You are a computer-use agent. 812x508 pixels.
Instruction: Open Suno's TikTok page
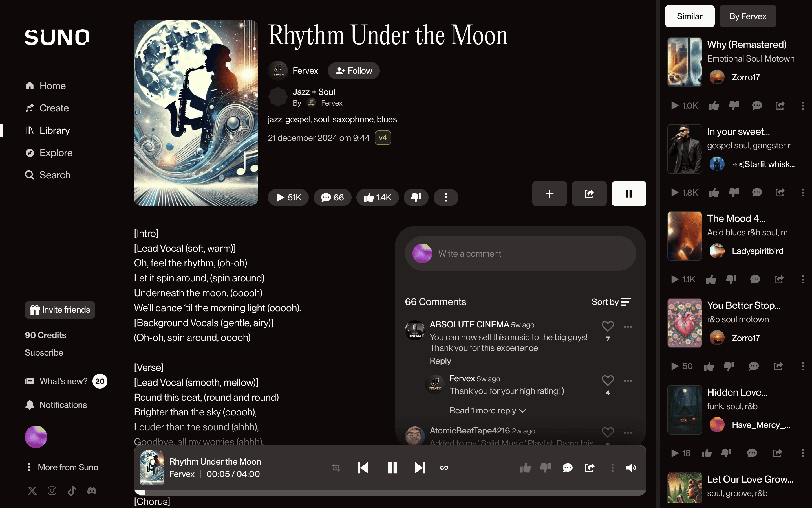click(x=72, y=491)
